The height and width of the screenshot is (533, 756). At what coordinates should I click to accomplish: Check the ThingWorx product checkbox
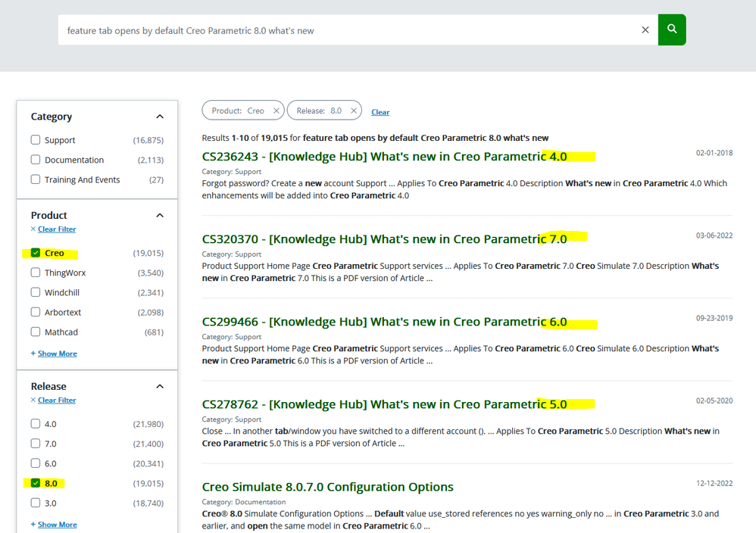point(35,273)
